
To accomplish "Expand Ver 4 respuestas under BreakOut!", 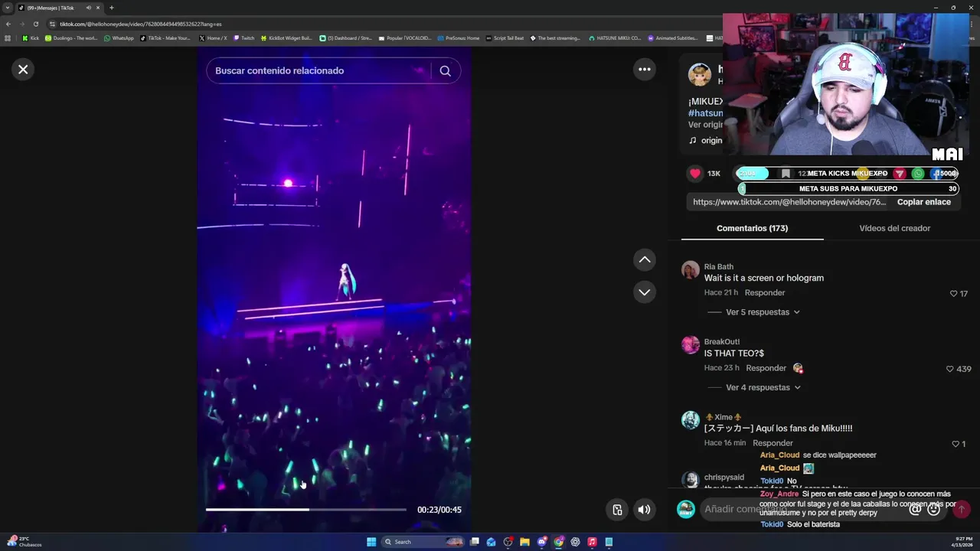I will [x=763, y=387].
